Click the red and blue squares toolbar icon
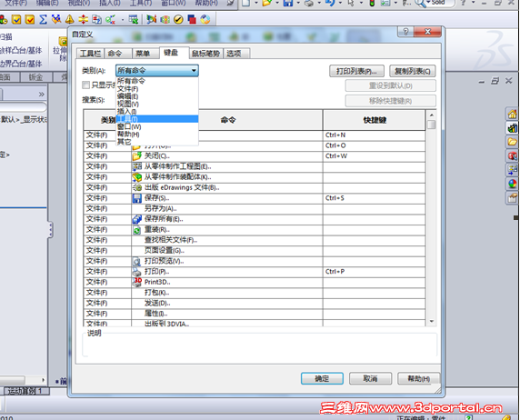This screenshot has width=520, height=420. click(x=192, y=20)
